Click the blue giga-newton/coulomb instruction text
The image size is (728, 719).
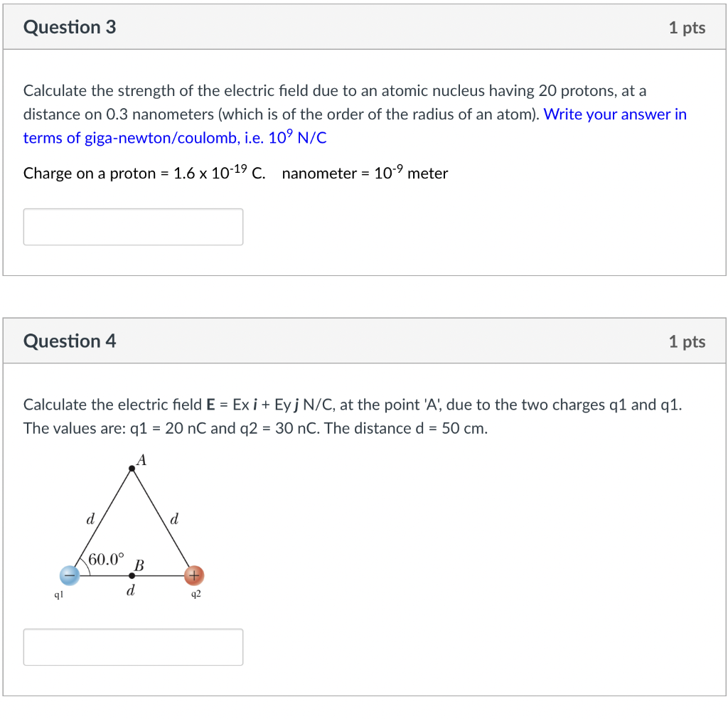(174, 137)
